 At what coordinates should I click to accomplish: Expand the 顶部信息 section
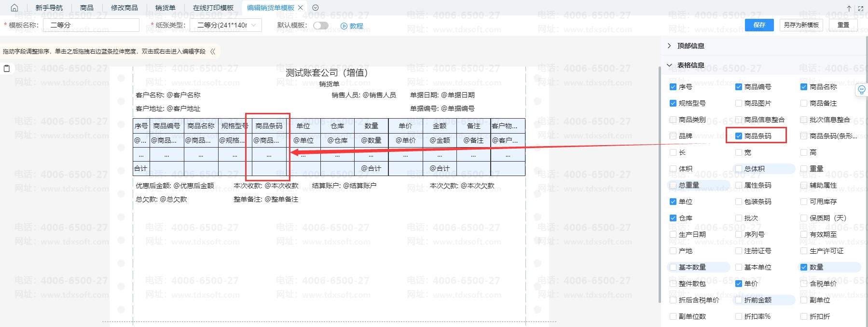tap(669, 46)
